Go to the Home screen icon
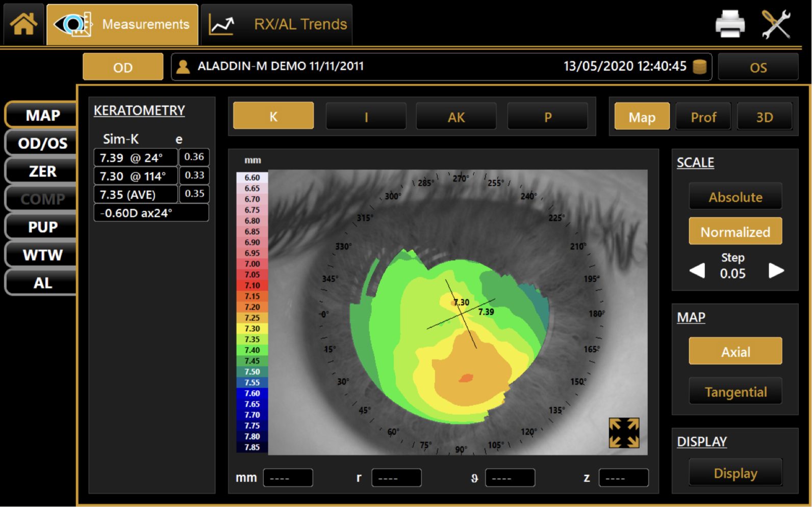 pos(23,24)
